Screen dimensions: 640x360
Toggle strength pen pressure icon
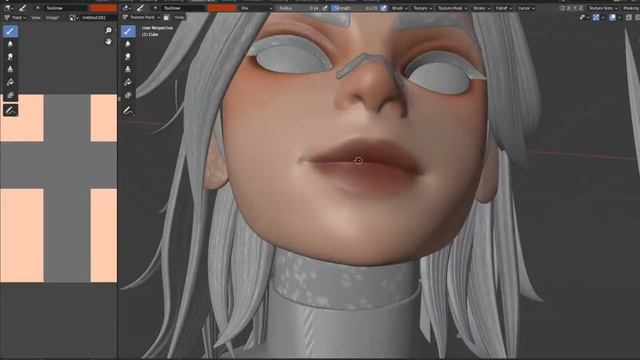coord(384,8)
